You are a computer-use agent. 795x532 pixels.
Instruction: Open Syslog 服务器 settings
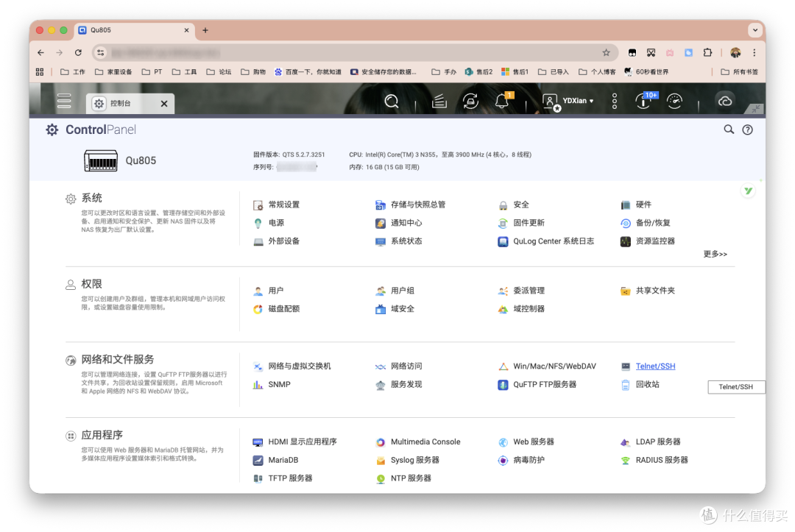[407, 460]
